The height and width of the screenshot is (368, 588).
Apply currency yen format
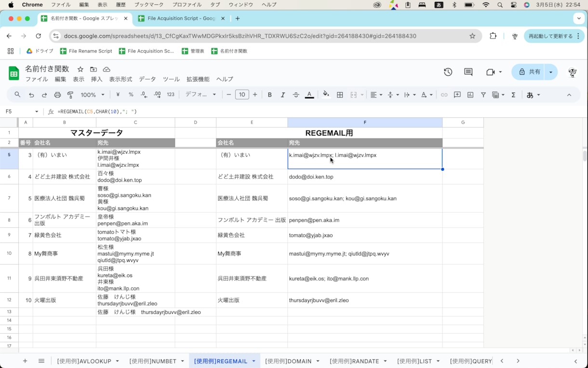[x=118, y=95]
